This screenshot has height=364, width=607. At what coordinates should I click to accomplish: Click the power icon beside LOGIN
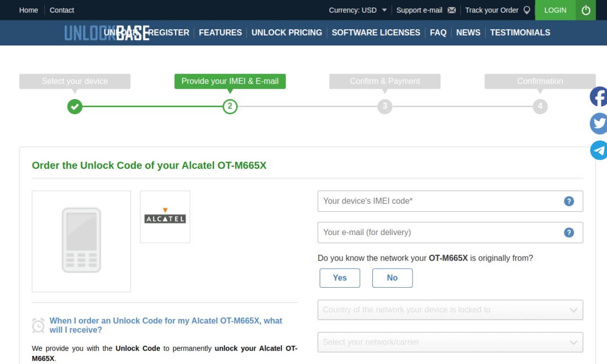coord(586,10)
